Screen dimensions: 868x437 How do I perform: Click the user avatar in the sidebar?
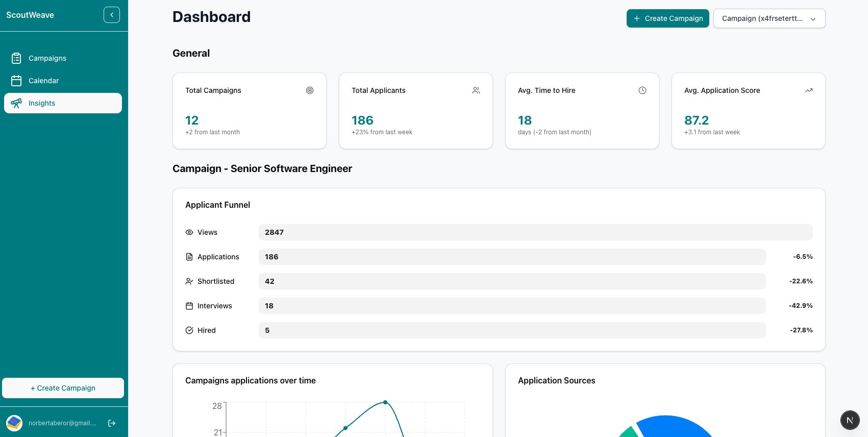pyautogui.click(x=14, y=423)
